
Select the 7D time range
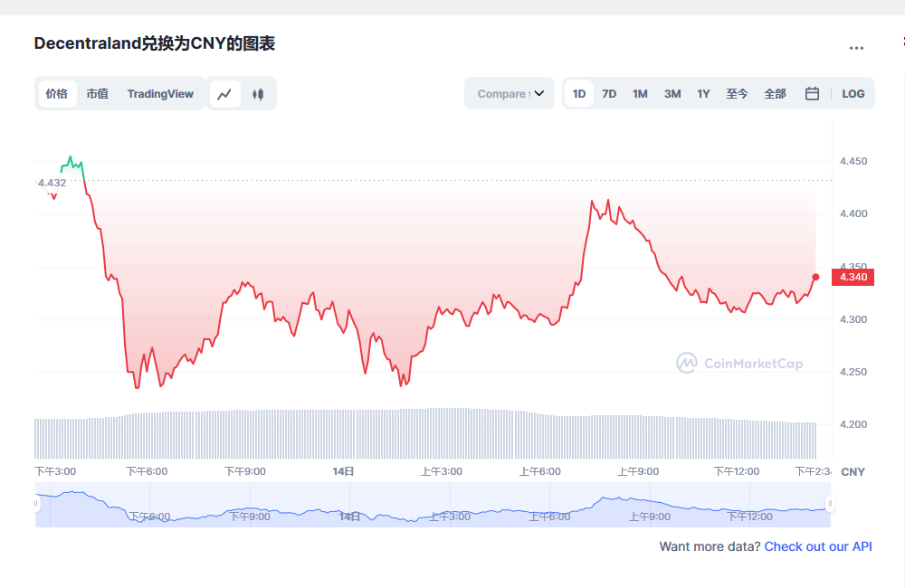tap(609, 93)
